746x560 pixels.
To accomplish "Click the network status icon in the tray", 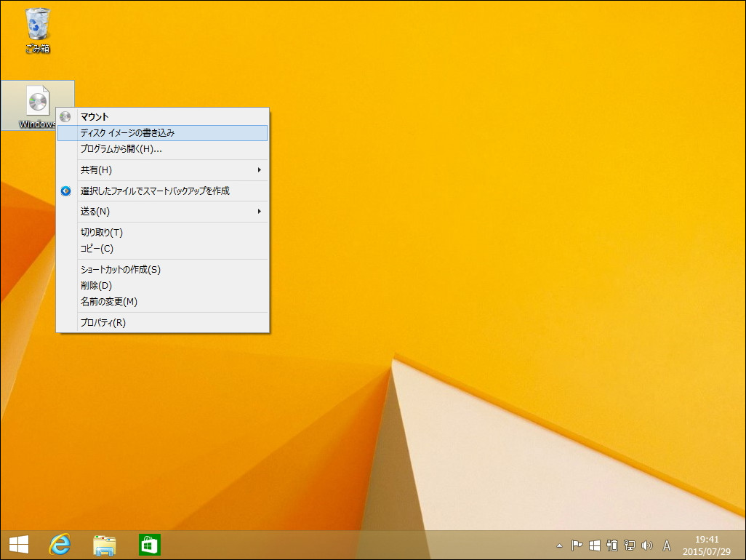I will [628, 545].
